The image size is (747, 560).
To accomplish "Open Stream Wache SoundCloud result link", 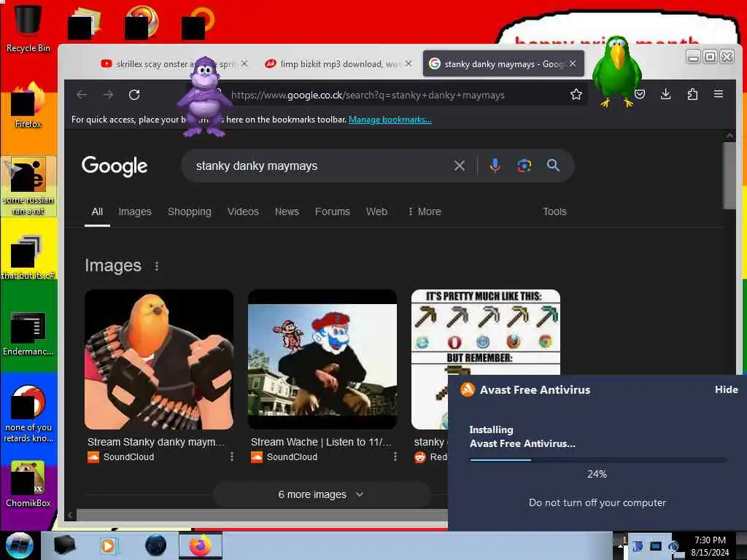I will (x=321, y=442).
